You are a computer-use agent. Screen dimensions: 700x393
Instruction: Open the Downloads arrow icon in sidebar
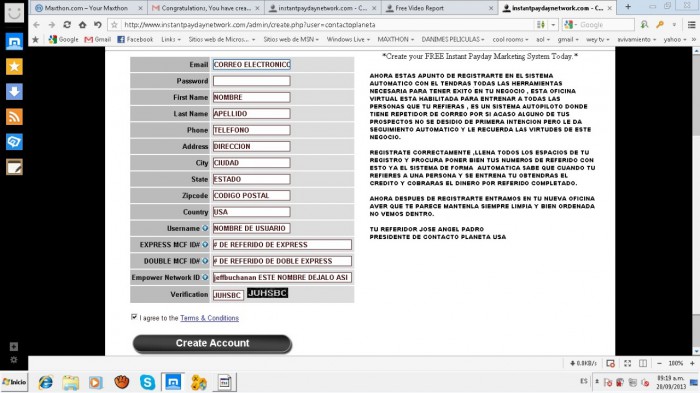coord(14,92)
